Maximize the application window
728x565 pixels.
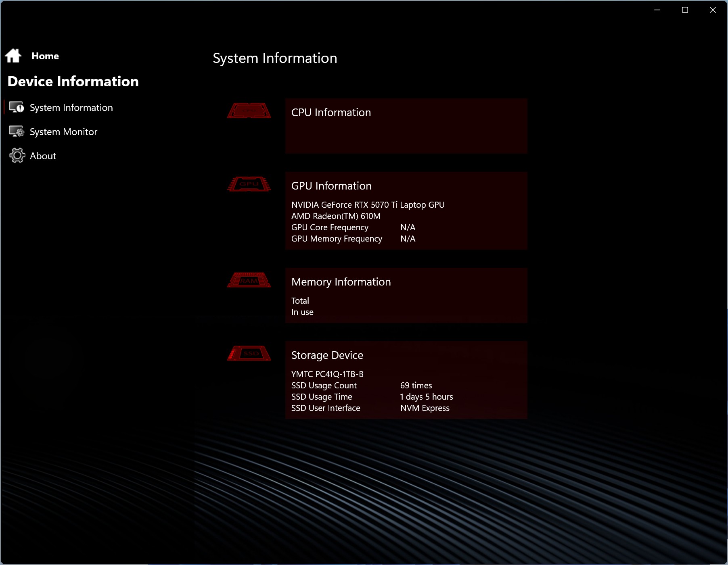click(x=685, y=10)
